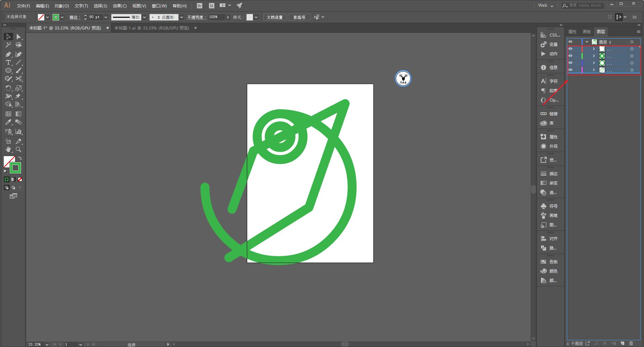Switch to the 画板 panel tab
The width and height of the screenshot is (644, 347).
click(587, 31)
